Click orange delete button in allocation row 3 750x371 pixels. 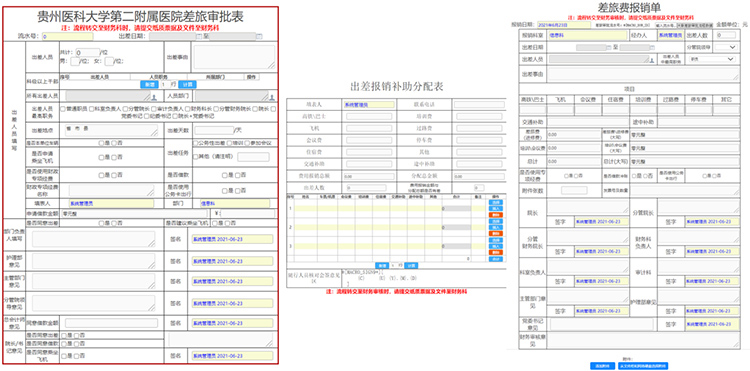coord(496,252)
